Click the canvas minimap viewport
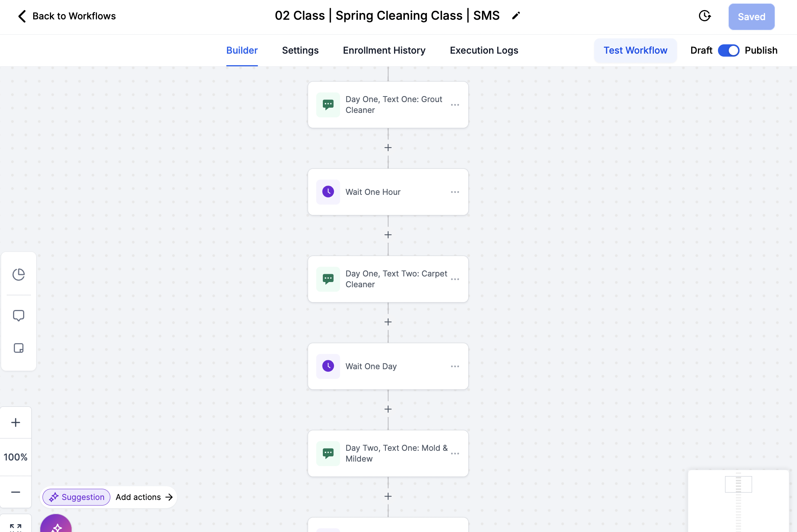This screenshot has height=532, width=797. (x=738, y=484)
